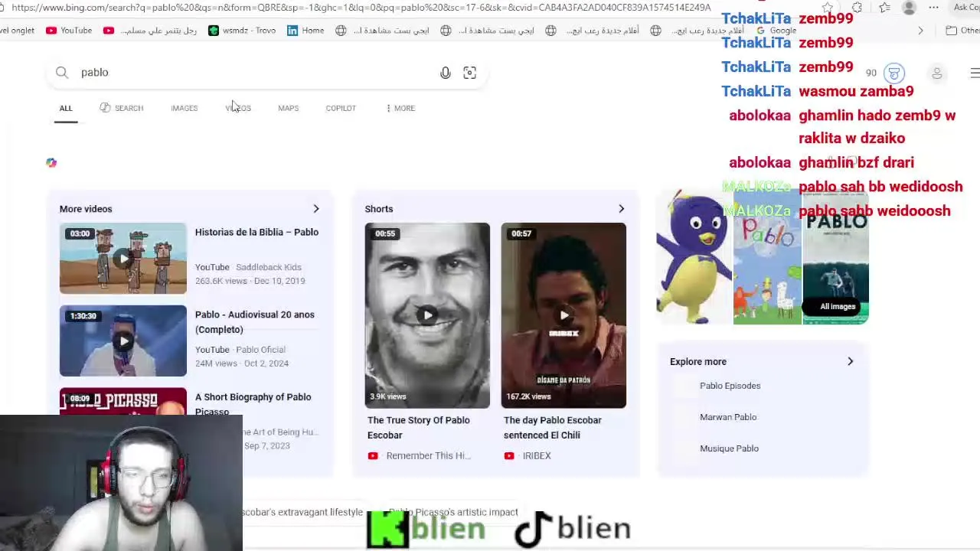Screen dimensions: 980x551
Task: Open visual search camera icon
Action: [x=469, y=73]
